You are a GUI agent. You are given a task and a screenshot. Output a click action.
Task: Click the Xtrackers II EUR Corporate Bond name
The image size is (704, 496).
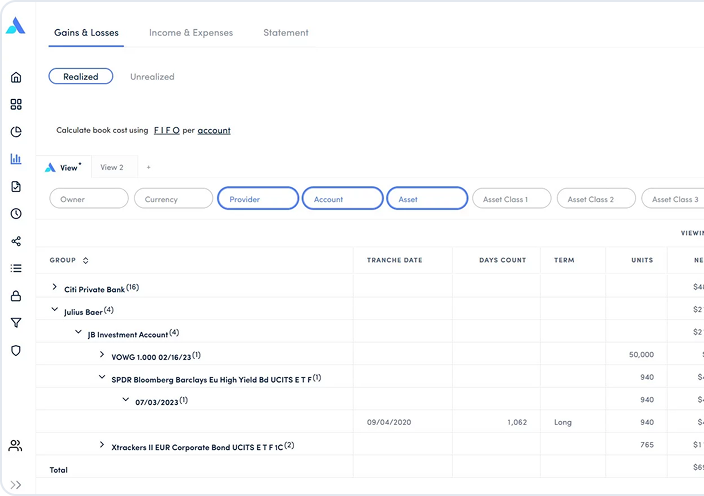pyautogui.click(x=197, y=448)
